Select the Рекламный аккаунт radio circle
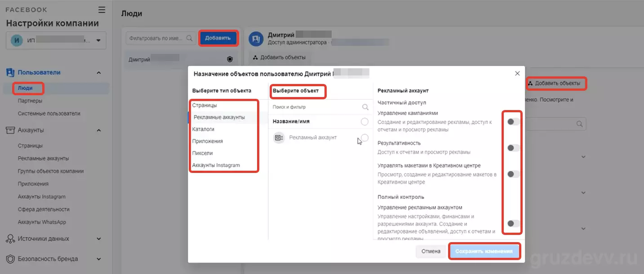644x274 pixels. pyautogui.click(x=364, y=137)
